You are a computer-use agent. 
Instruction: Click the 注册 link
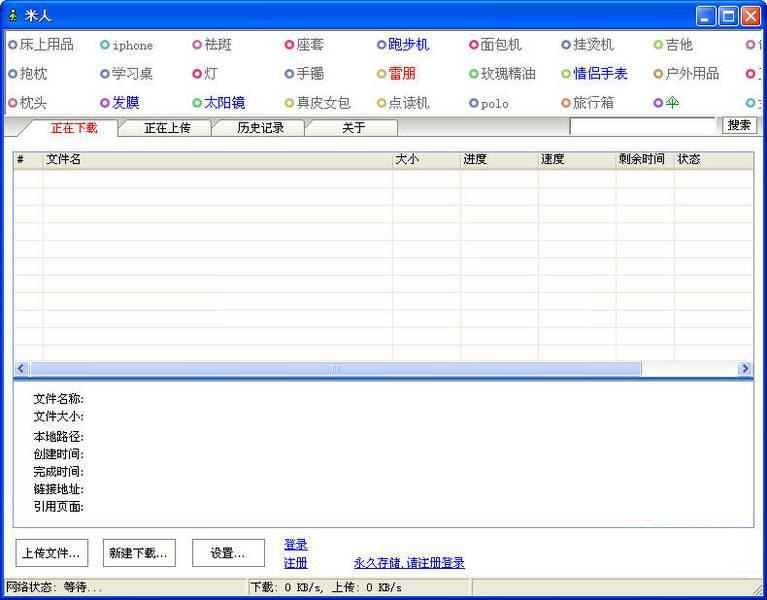(x=296, y=563)
